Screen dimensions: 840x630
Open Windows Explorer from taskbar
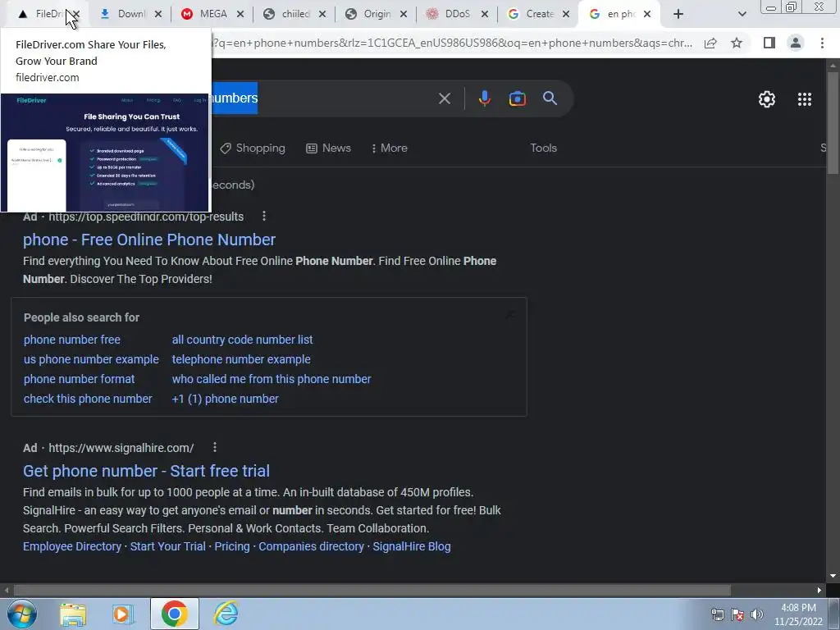(x=73, y=614)
